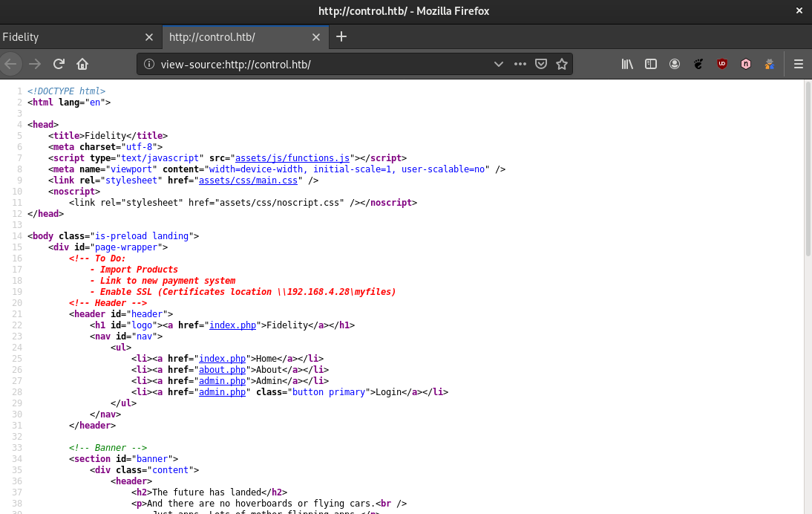The image size is (812, 514).
Task: Go forward with the forward arrow button
Action: coord(35,64)
